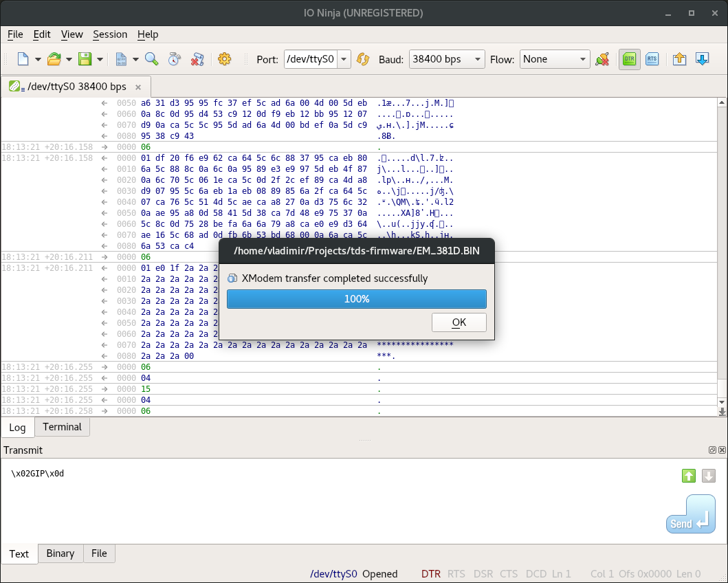This screenshot has height=583, width=728.
Task: Toggle the RTS line button
Action: pyautogui.click(x=652, y=59)
